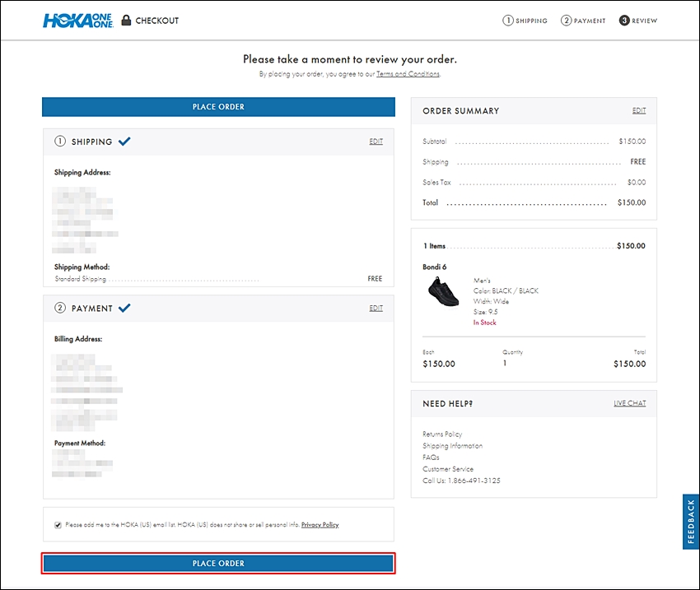700x590 pixels.
Task: Click the 1 Items label
Action: [x=434, y=246]
